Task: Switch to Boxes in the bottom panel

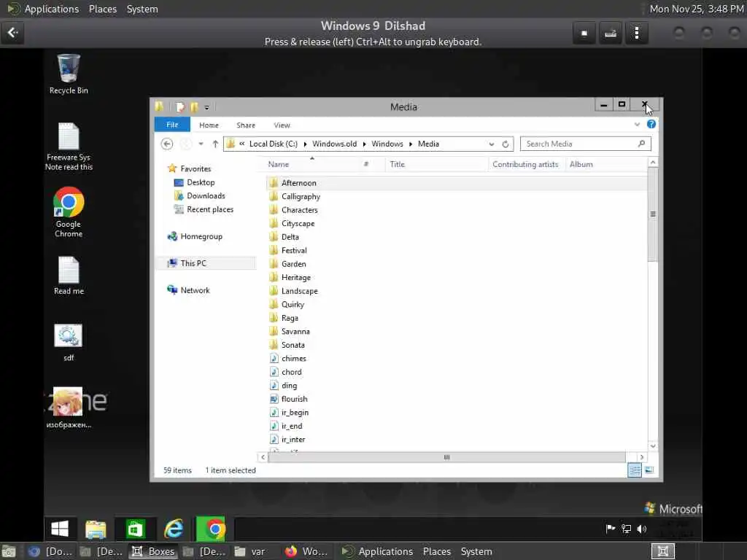Action: coord(153,551)
